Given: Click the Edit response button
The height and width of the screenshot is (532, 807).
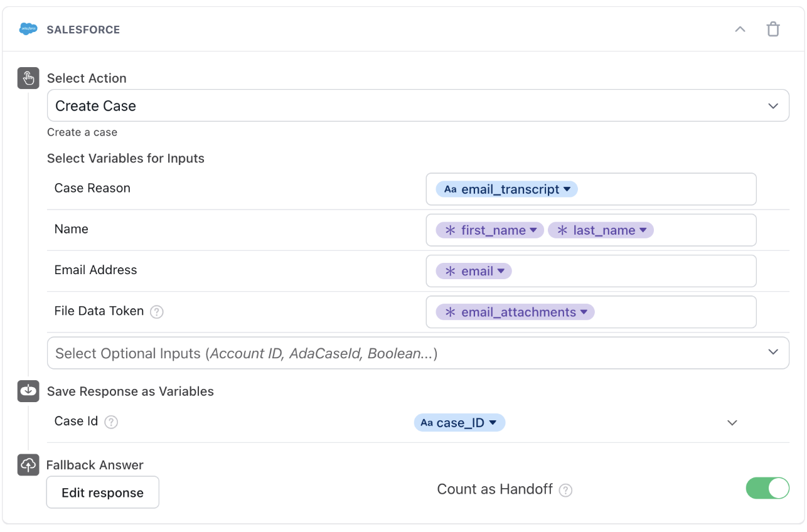Looking at the screenshot, I should 103,492.
